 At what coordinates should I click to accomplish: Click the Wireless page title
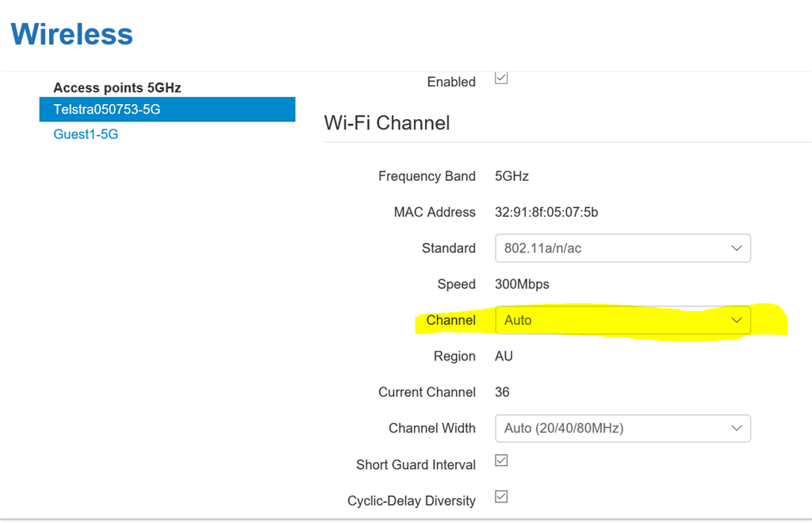(71, 33)
